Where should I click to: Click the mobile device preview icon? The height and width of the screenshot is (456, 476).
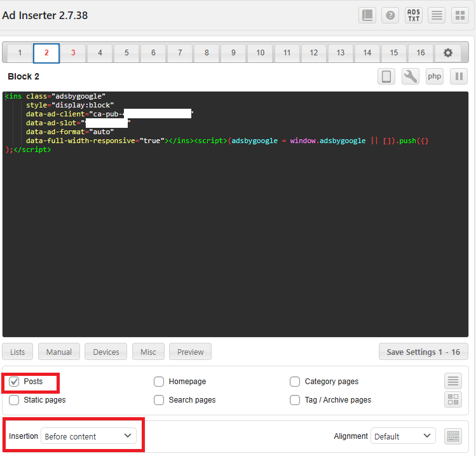pyautogui.click(x=386, y=77)
